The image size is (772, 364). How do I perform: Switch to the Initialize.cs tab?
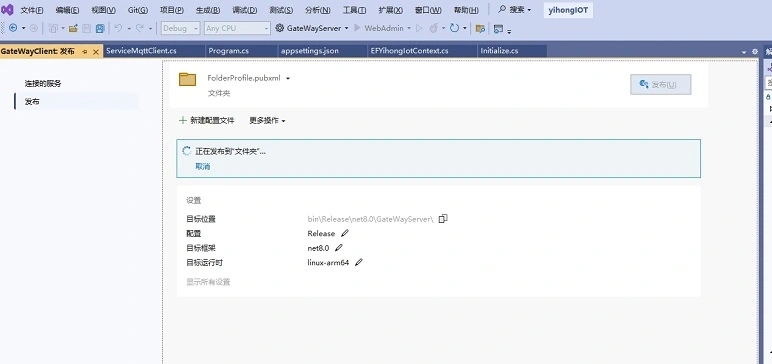tap(512, 51)
